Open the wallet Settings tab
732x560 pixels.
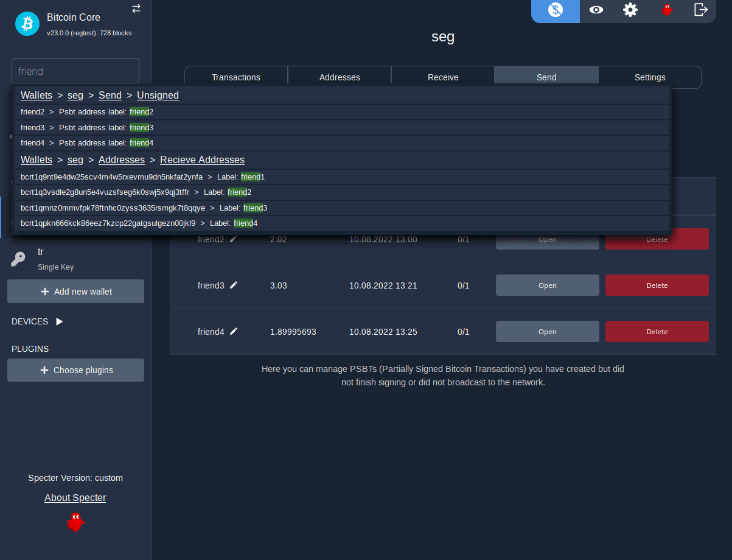point(650,77)
